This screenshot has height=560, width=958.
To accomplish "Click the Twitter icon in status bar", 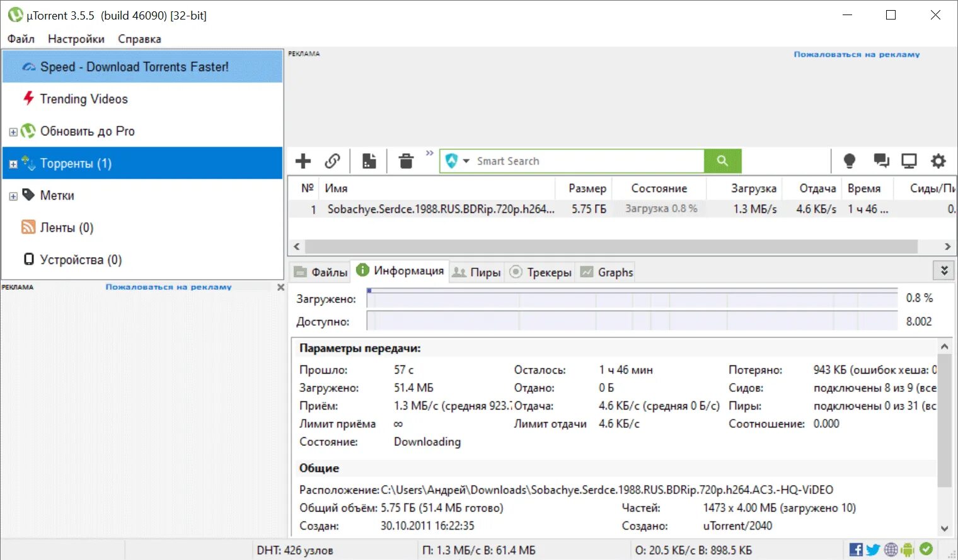I will pyautogui.click(x=873, y=550).
